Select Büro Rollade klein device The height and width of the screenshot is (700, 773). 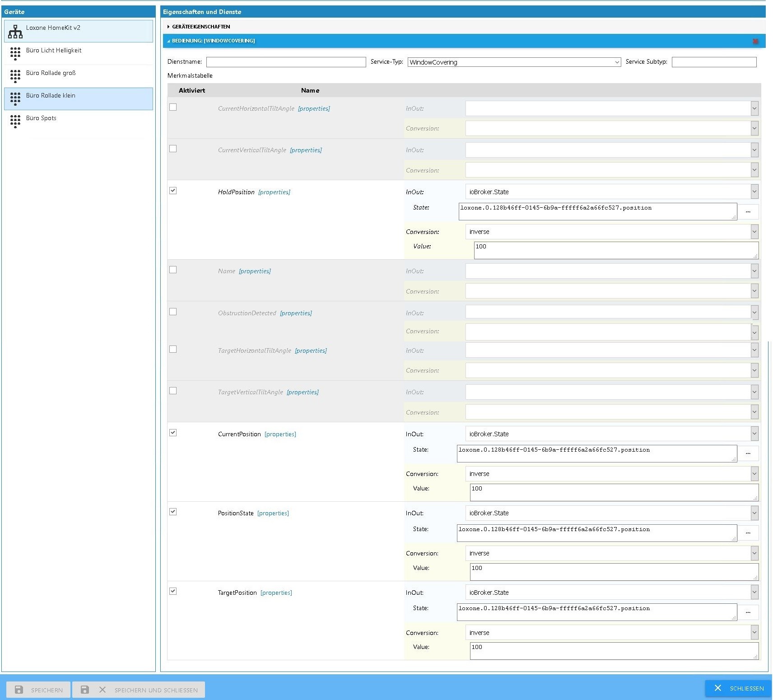pos(79,99)
